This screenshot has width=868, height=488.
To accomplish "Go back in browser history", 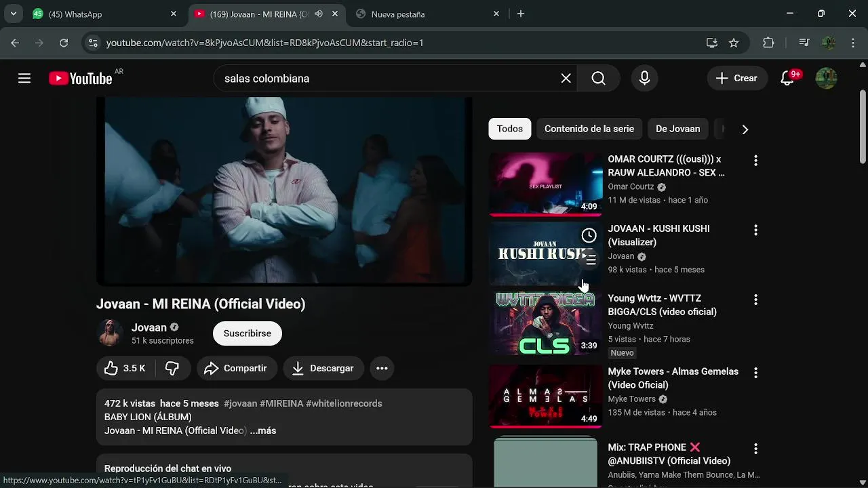I will point(15,43).
